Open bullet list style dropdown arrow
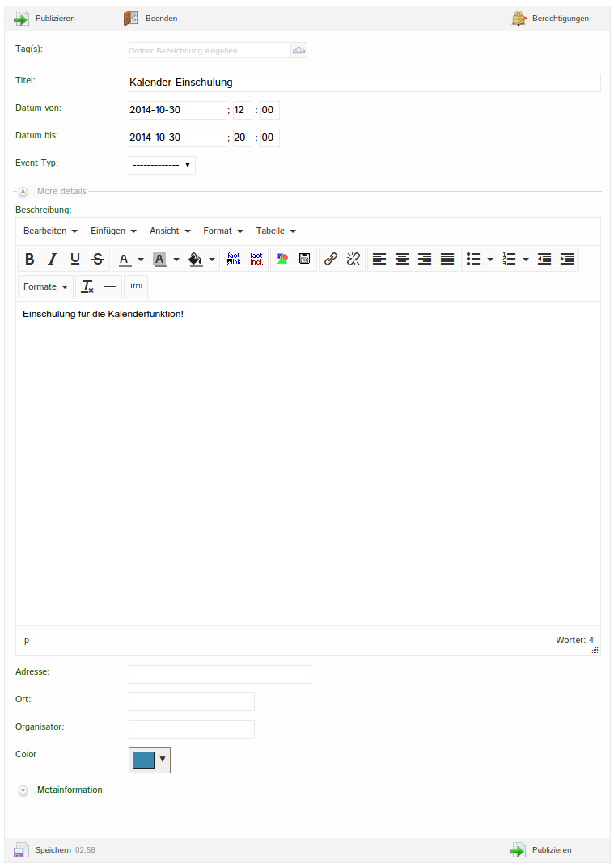 click(x=490, y=259)
